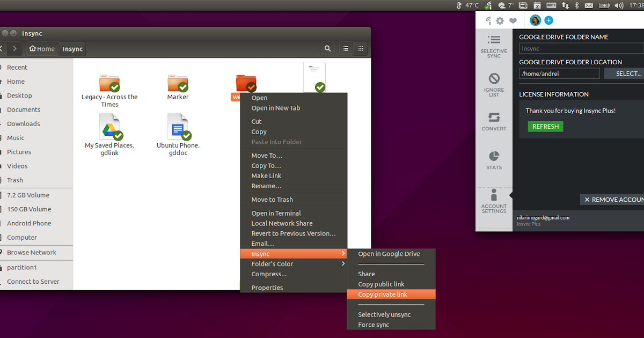Screen dimensions: 644x338
Task: Toggle list view in the file manager
Action: tap(346, 48)
